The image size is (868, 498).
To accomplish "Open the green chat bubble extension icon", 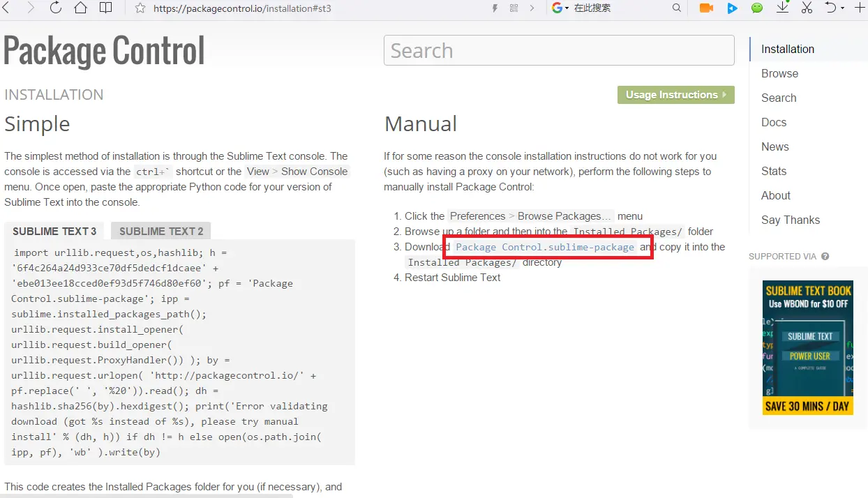I will (757, 8).
